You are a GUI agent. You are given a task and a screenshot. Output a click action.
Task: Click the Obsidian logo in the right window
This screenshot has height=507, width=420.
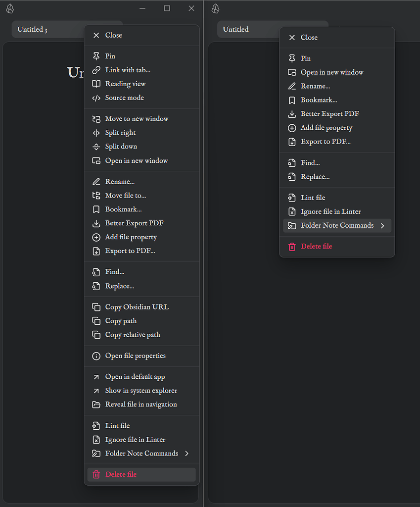[216, 9]
